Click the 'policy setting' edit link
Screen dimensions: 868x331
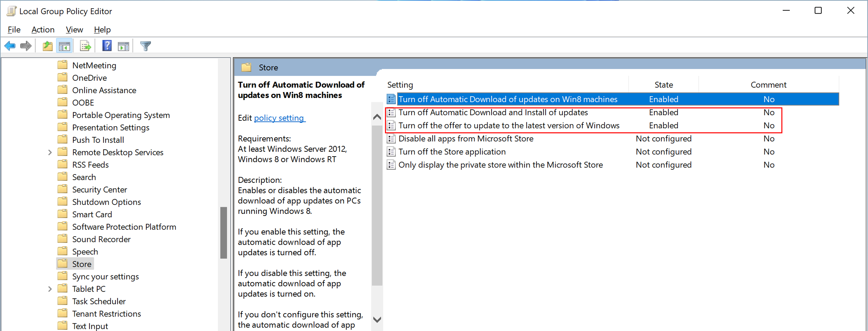click(x=279, y=118)
